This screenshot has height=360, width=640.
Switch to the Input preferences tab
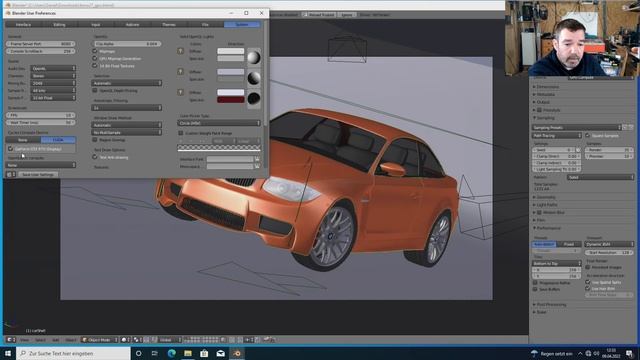[x=96, y=24]
